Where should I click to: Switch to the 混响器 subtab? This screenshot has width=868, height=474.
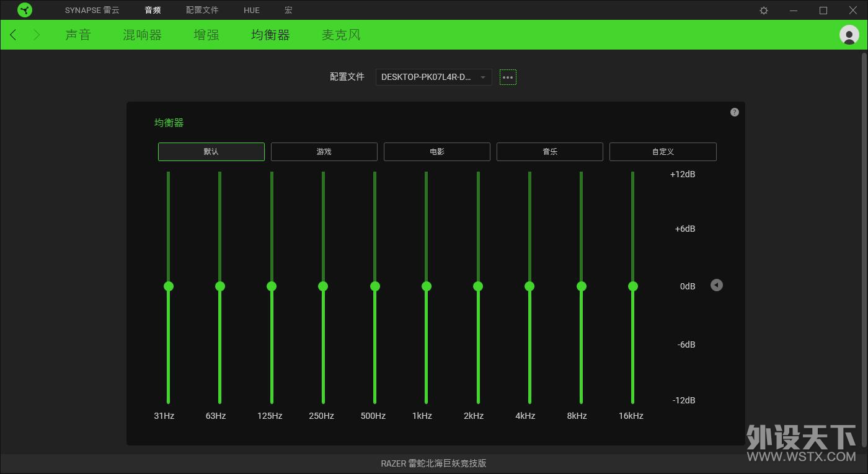[143, 35]
